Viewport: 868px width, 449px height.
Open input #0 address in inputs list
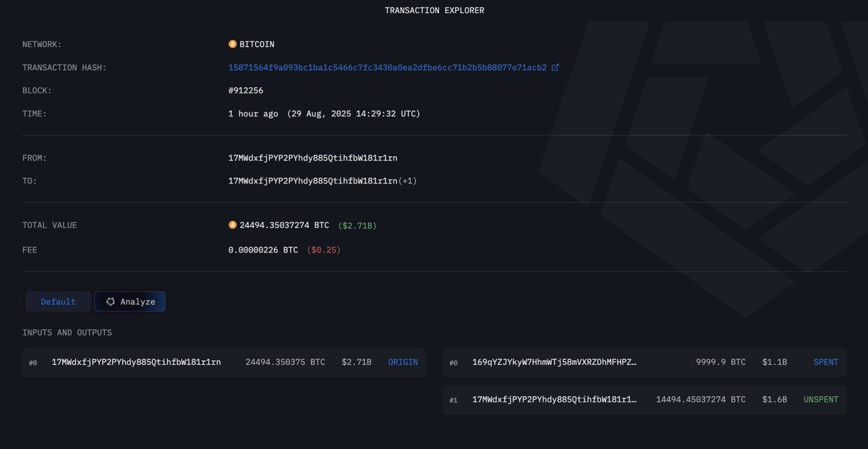coord(137,362)
